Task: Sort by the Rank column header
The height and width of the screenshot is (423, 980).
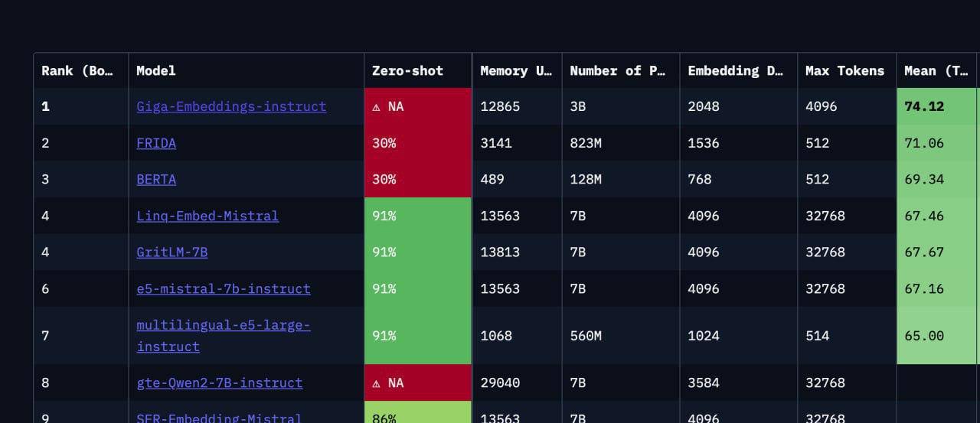Action: [x=77, y=70]
